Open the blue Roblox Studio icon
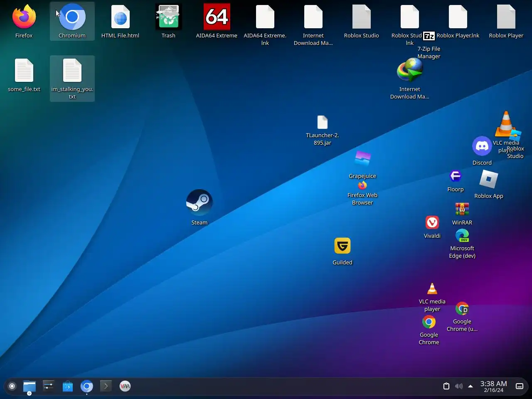The width and height of the screenshot is (532, 399). 515,135
